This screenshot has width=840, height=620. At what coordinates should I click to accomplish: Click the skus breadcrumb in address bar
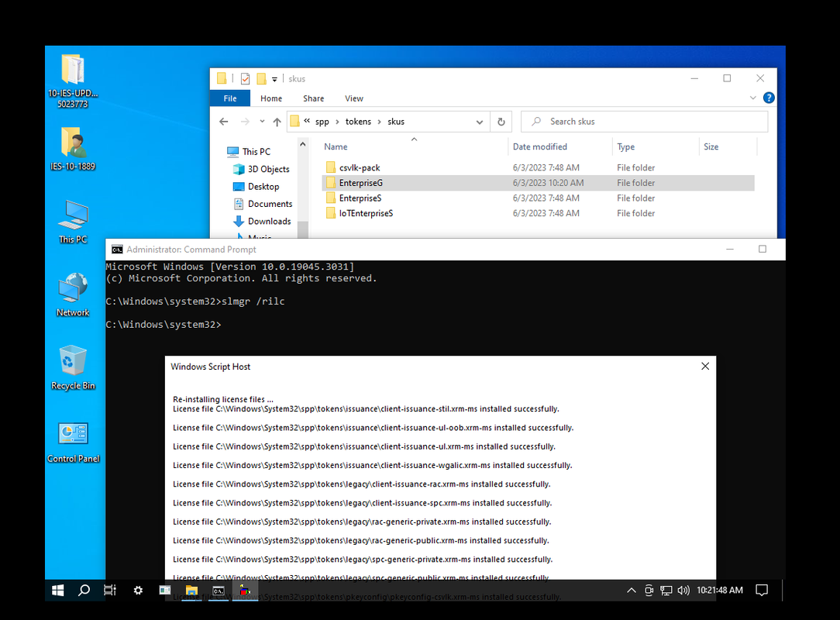pyautogui.click(x=396, y=122)
